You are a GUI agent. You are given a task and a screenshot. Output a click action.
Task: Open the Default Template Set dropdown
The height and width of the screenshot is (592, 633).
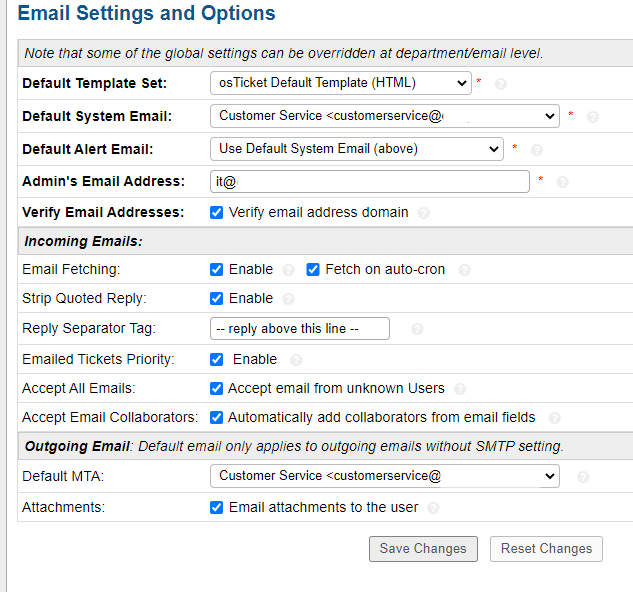point(340,83)
